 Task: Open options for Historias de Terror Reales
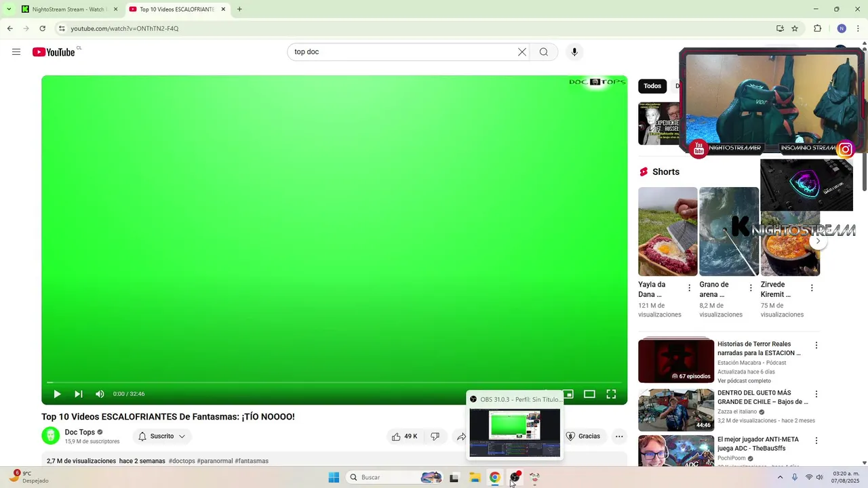click(x=816, y=345)
